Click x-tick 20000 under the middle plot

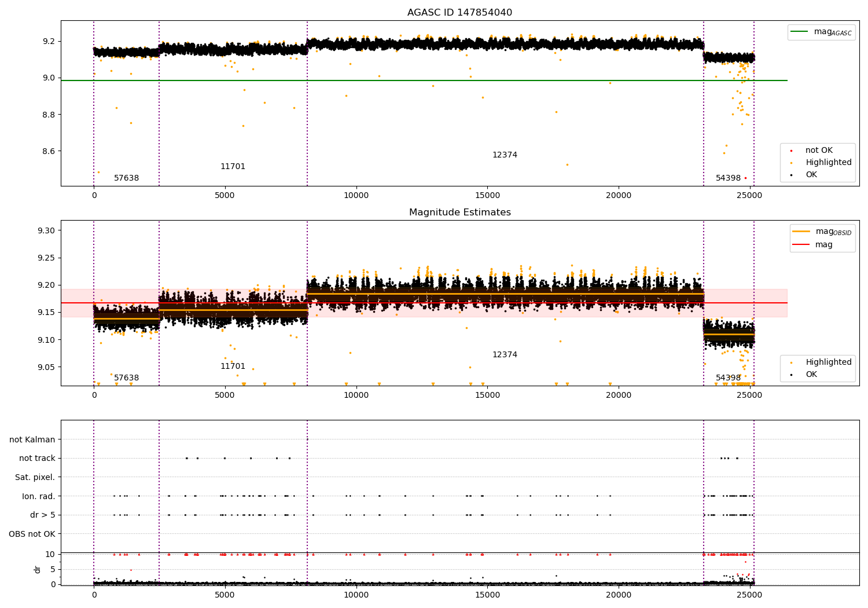[619, 395]
